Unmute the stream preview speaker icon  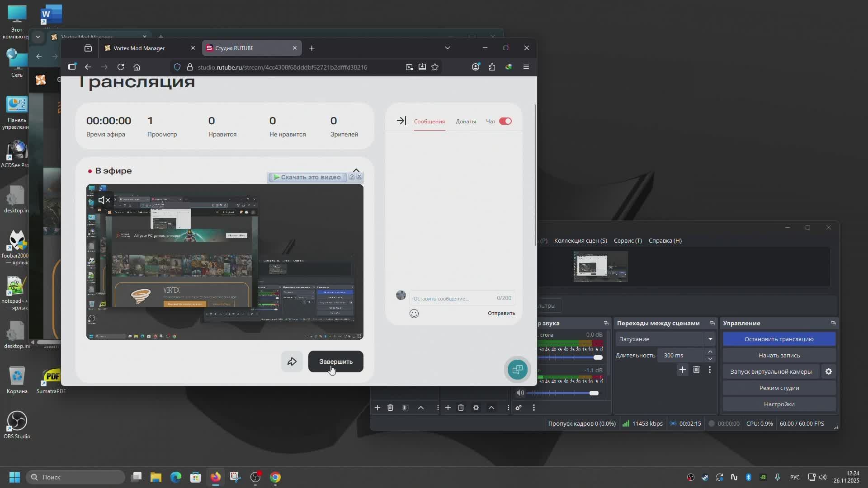(x=104, y=200)
